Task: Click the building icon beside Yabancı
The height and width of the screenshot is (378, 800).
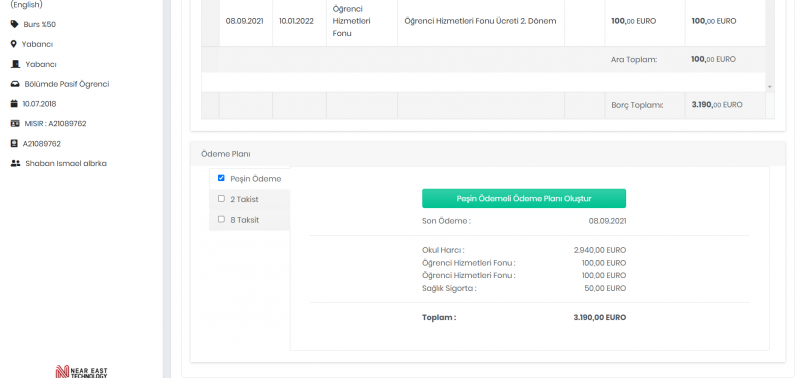Action: point(15,64)
